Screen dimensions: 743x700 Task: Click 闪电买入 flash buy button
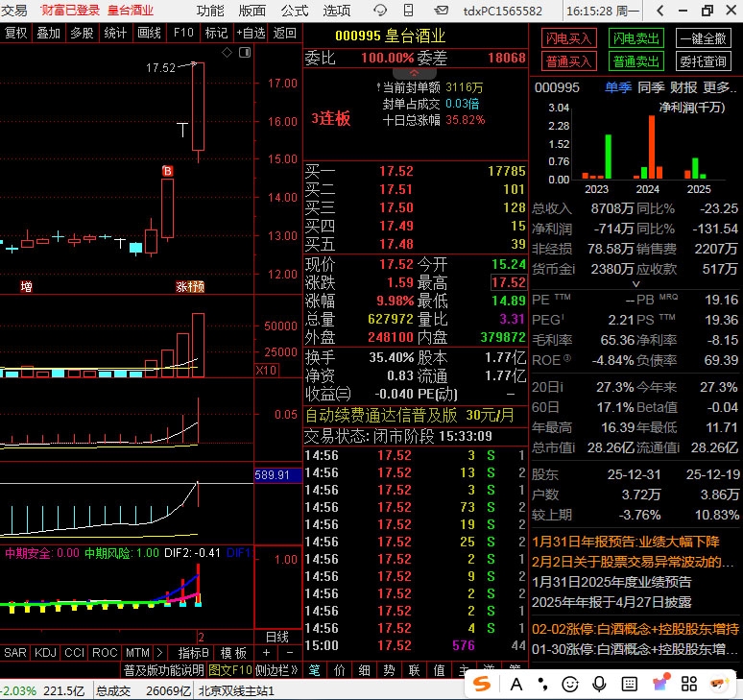568,38
